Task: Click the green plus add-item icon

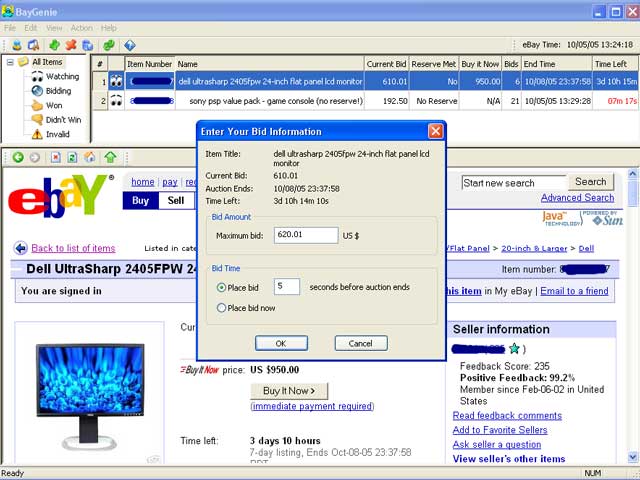Action: tap(54, 44)
